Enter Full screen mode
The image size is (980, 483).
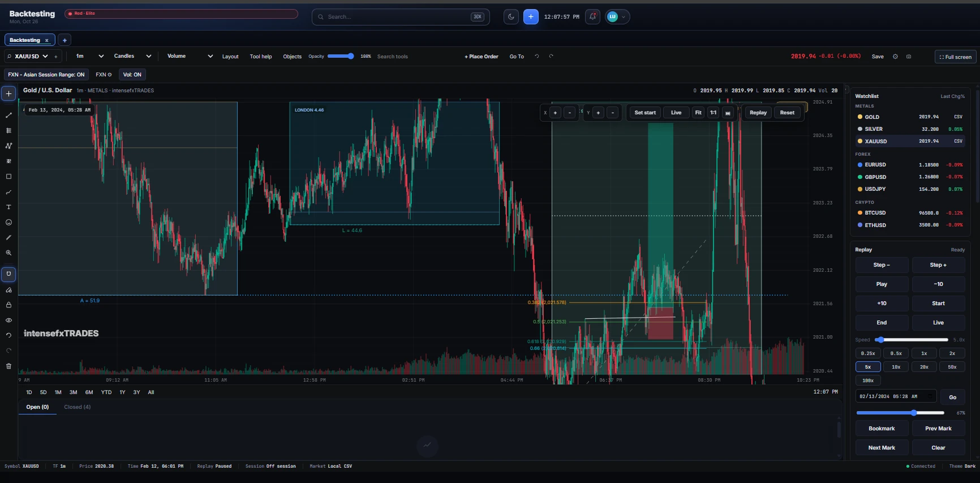pos(956,57)
